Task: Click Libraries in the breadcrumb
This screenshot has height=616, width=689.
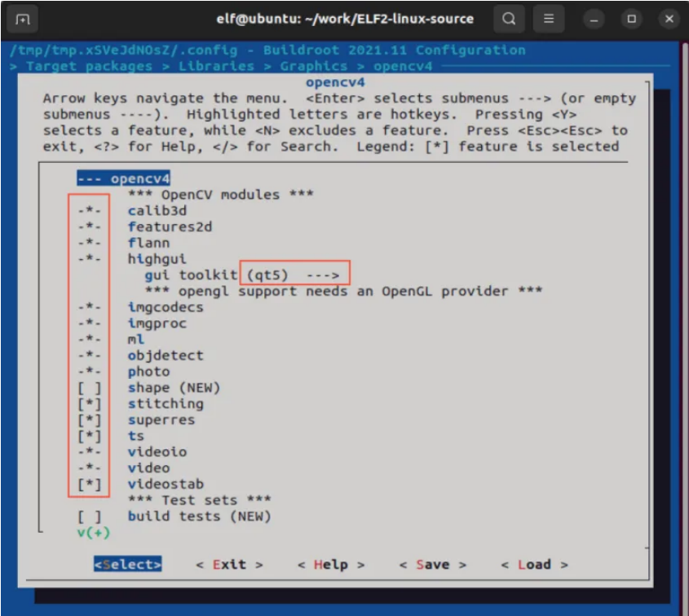Action: click(x=216, y=66)
